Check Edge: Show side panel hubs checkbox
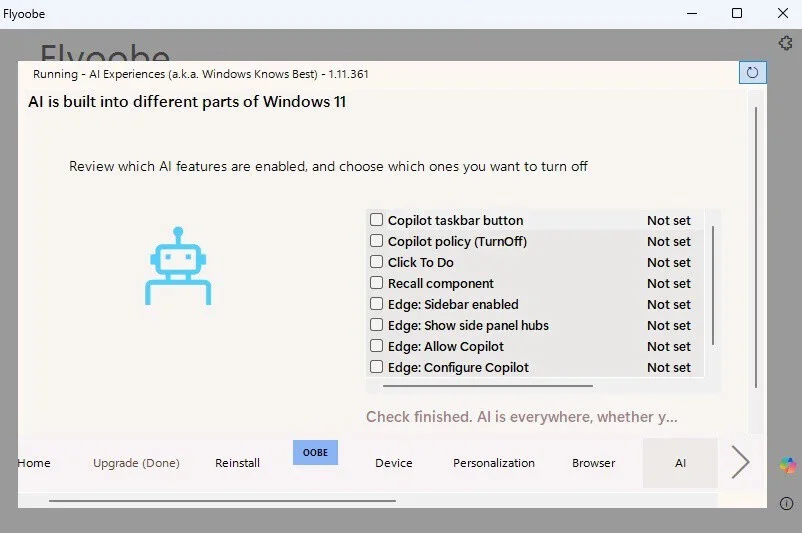Image resolution: width=802 pixels, height=533 pixels. 376,325
